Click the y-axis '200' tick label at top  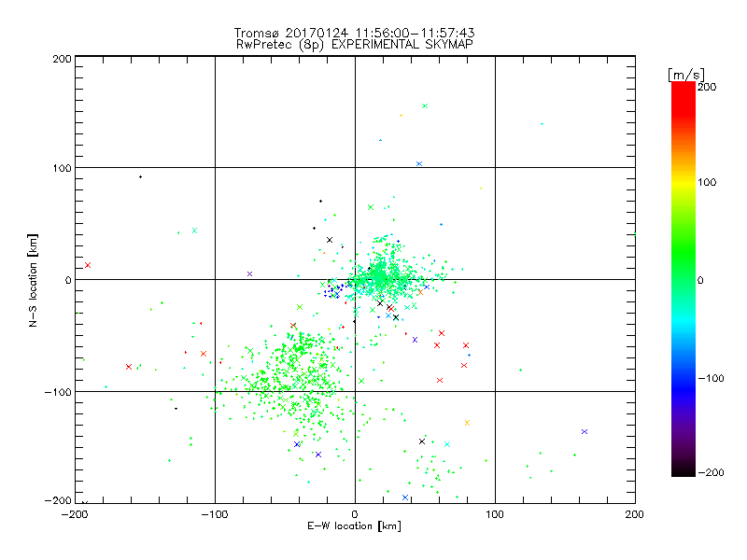[62, 59]
